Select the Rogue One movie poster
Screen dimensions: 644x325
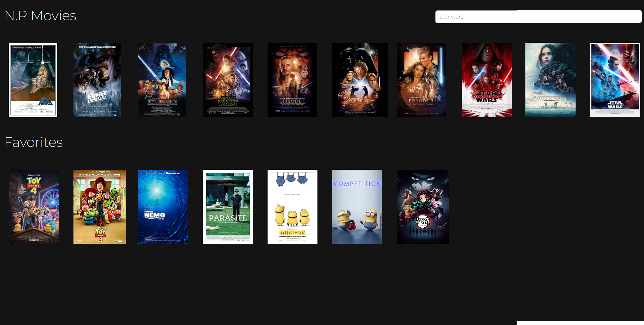(550, 80)
